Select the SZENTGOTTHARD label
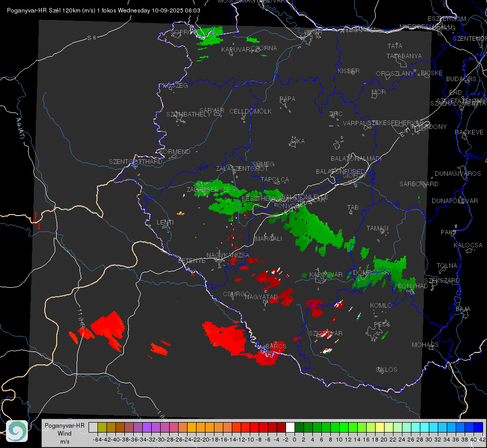This screenshot has height=448, width=487. click(x=136, y=162)
